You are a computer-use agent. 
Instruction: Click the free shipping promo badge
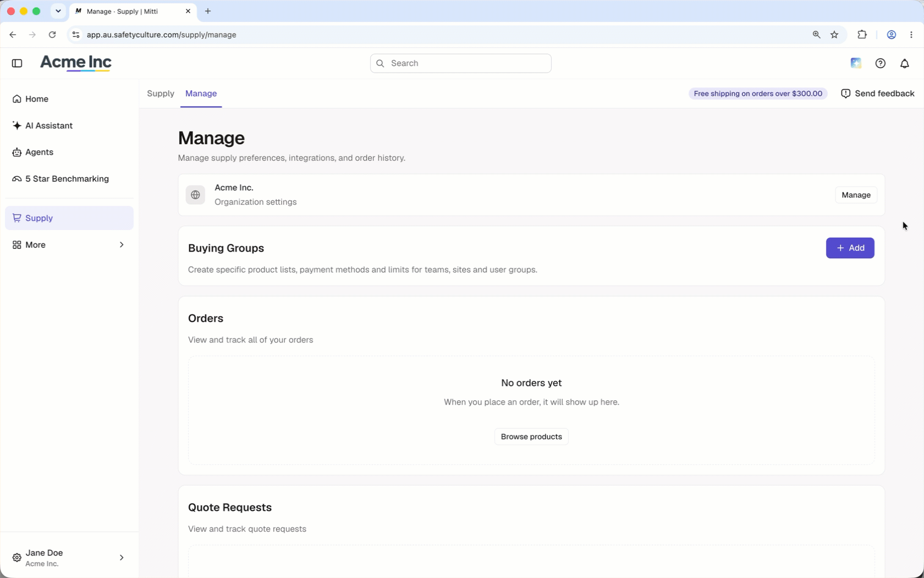click(x=758, y=94)
